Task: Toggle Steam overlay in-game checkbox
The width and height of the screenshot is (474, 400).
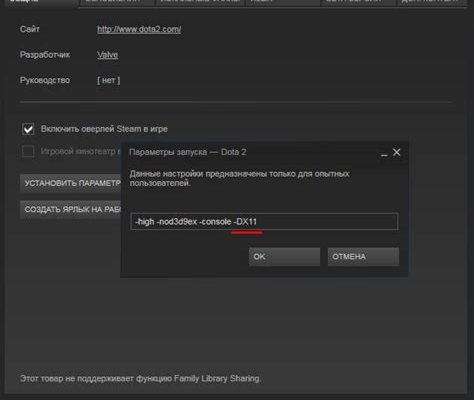Action: [28, 129]
